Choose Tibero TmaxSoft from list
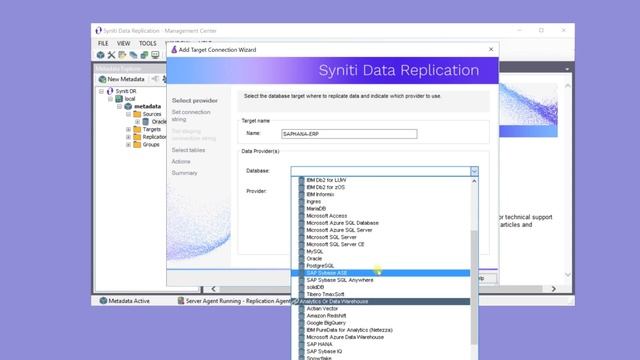 tap(325, 294)
